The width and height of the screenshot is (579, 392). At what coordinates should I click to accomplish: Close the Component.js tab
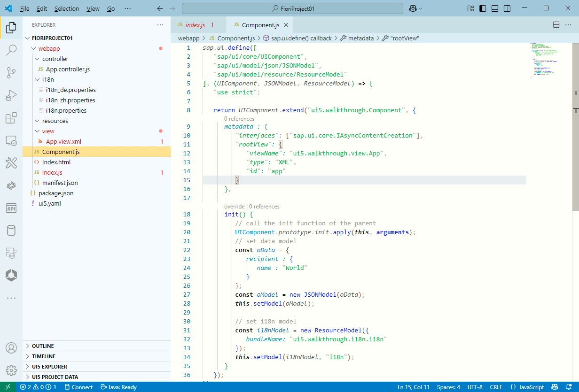286,25
